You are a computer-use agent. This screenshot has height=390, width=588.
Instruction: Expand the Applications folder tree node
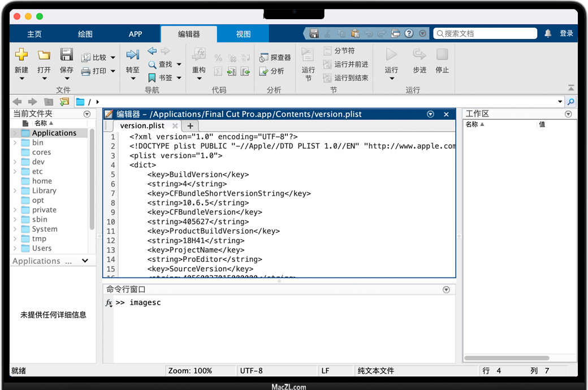tap(15, 133)
